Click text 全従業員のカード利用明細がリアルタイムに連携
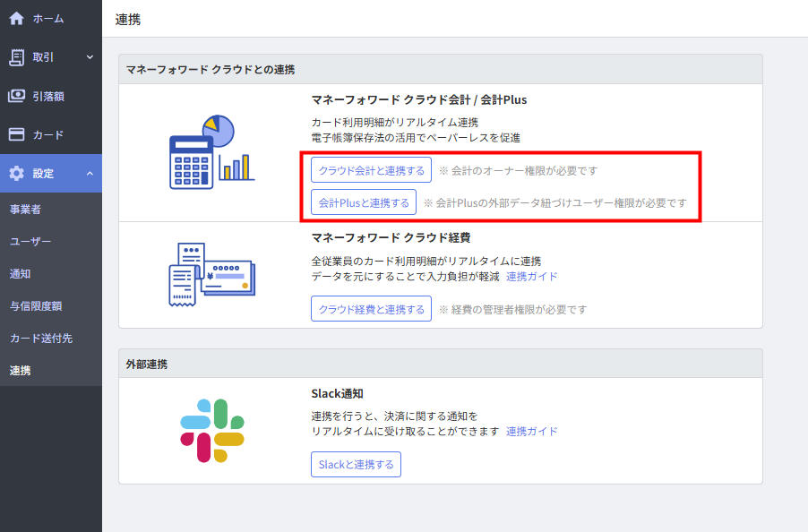 pyautogui.click(x=426, y=262)
